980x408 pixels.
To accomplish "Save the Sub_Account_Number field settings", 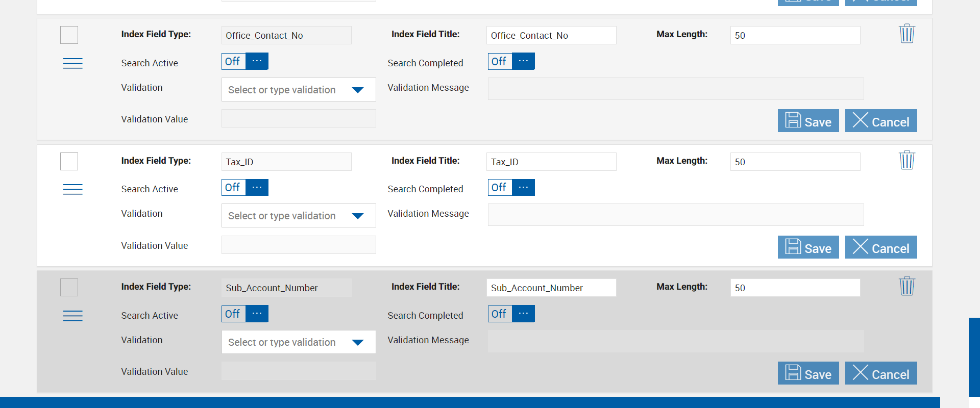I will coord(808,373).
